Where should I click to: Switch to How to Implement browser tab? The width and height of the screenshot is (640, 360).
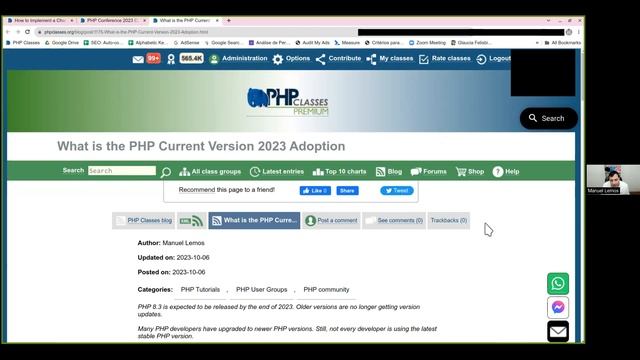pos(40,20)
